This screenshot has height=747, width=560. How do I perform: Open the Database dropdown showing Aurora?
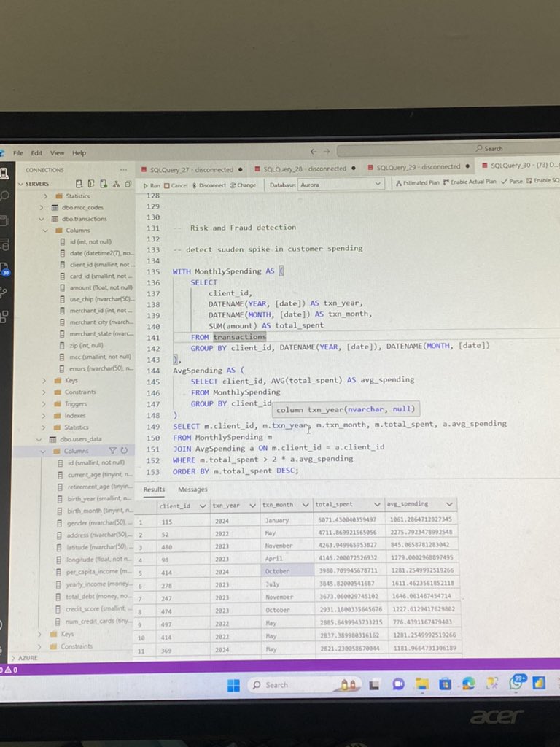tap(341, 185)
